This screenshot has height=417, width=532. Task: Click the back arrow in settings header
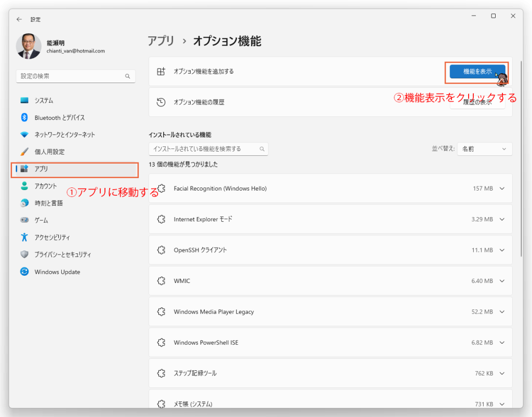pos(19,19)
